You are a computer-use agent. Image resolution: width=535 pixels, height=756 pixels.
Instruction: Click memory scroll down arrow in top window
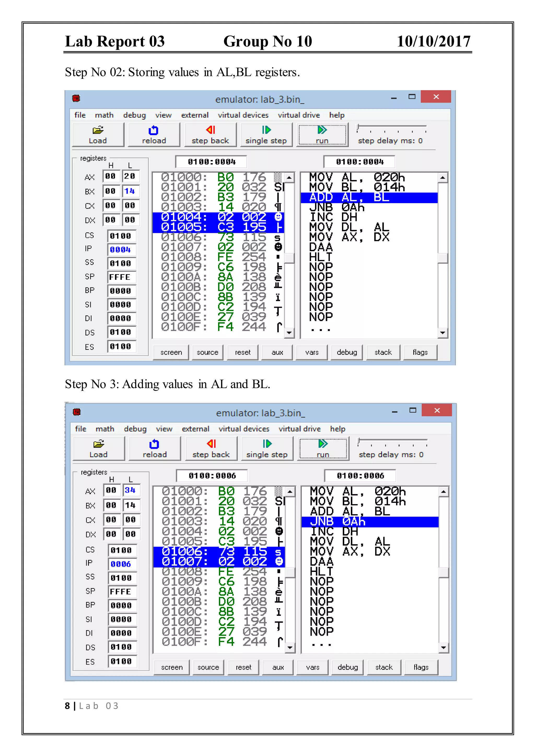[289, 333]
